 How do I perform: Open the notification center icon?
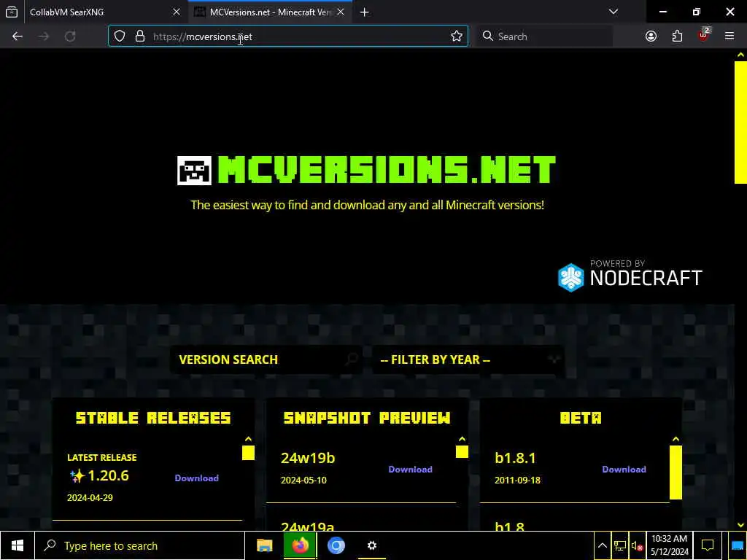coord(708,545)
